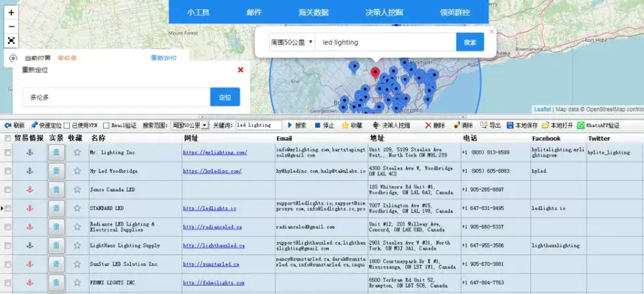Click anchor icon for LightHaus Lighting Supply
Screen dimensions: 644x294
[x=30, y=245]
